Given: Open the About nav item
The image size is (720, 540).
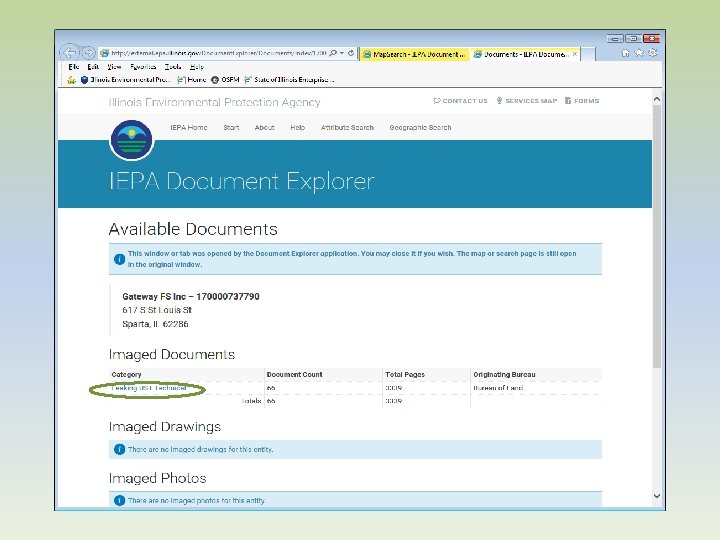Looking at the screenshot, I should (264, 128).
